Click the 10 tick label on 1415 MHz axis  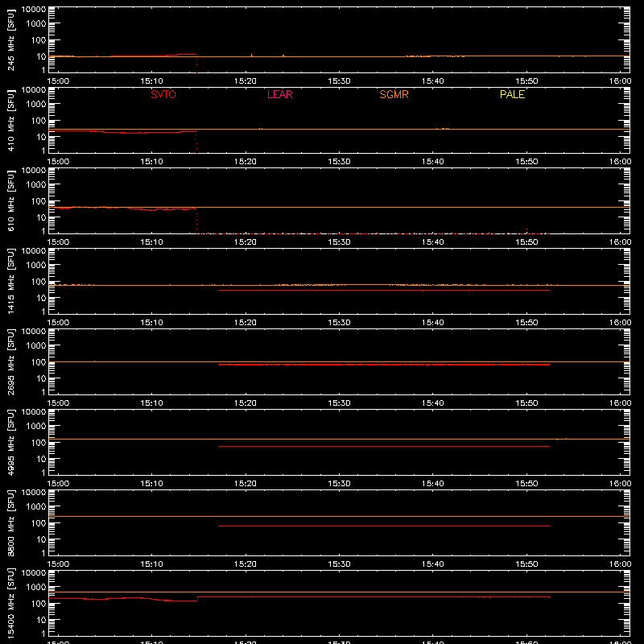tap(41, 298)
